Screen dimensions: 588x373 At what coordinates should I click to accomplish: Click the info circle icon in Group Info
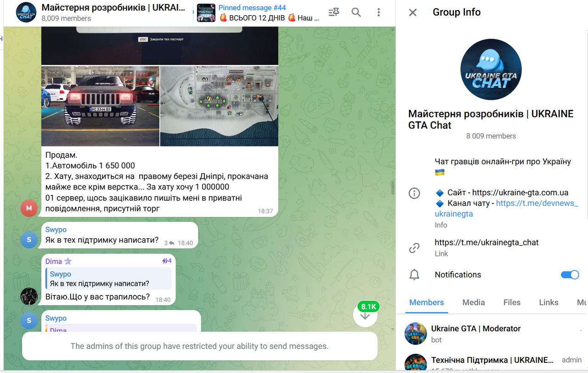(414, 193)
